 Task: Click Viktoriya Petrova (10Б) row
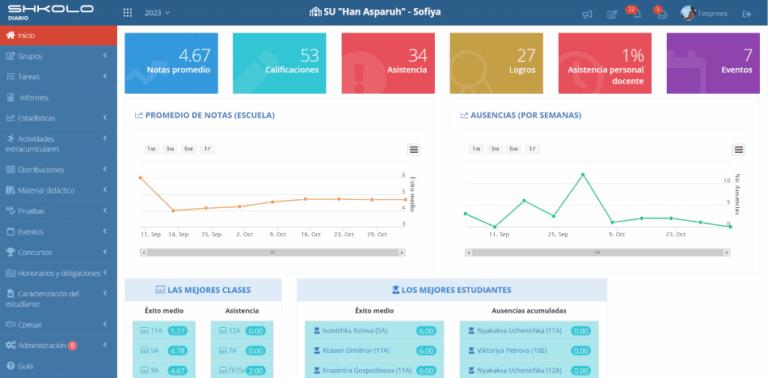(x=529, y=351)
